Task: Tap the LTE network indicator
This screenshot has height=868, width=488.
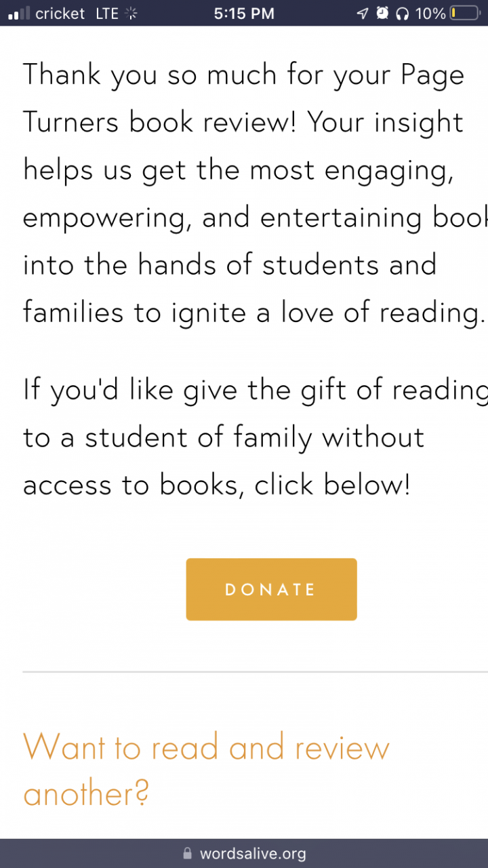Action: [x=107, y=13]
